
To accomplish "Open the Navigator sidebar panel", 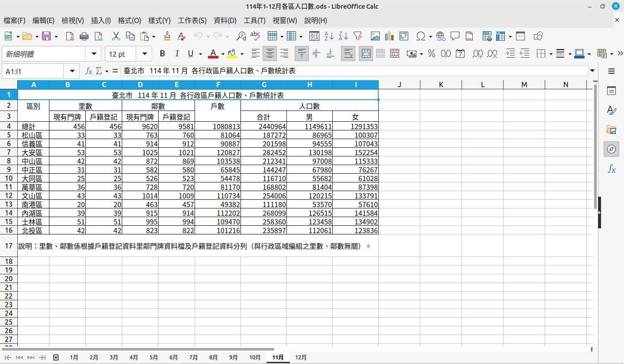I will click(x=611, y=149).
